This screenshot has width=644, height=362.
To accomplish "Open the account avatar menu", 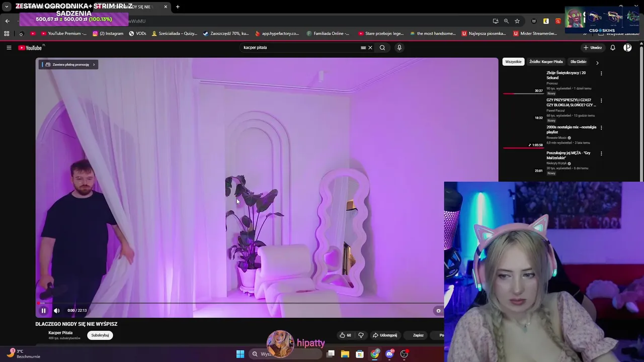I will coord(627,48).
